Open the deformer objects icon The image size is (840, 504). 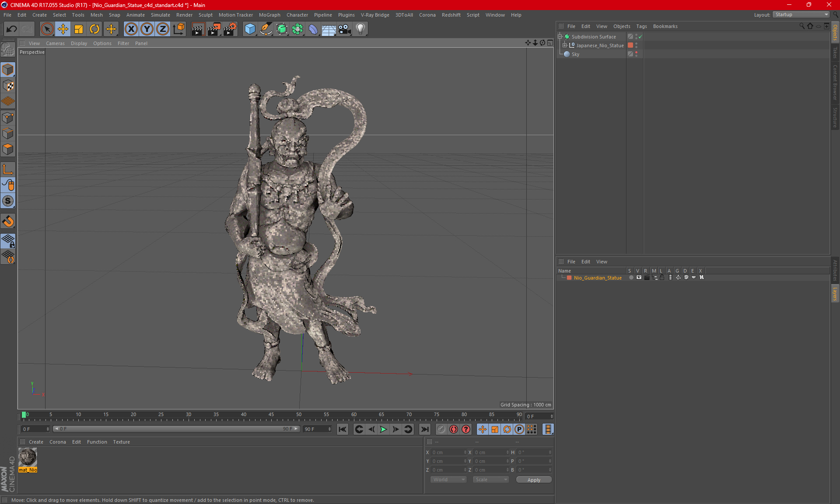coord(313,29)
